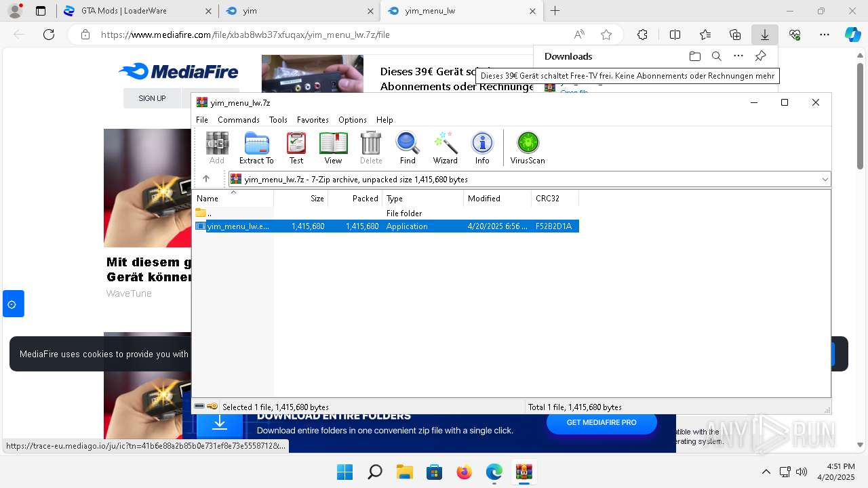
Task: Close the yim_menu_lw browser tab
Action: (x=532, y=11)
